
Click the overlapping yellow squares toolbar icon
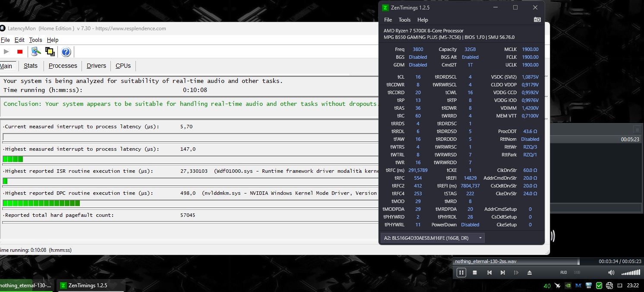[x=50, y=52]
